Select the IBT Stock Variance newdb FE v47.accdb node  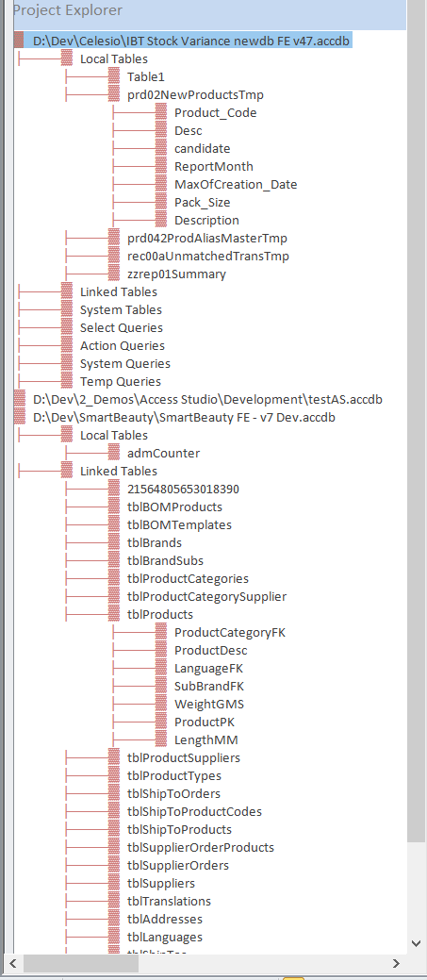pos(192,42)
